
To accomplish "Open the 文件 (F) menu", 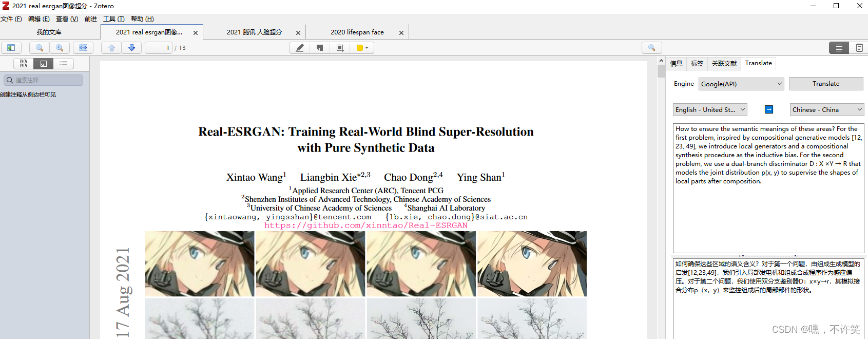I will pyautogui.click(x=11, y=19).
